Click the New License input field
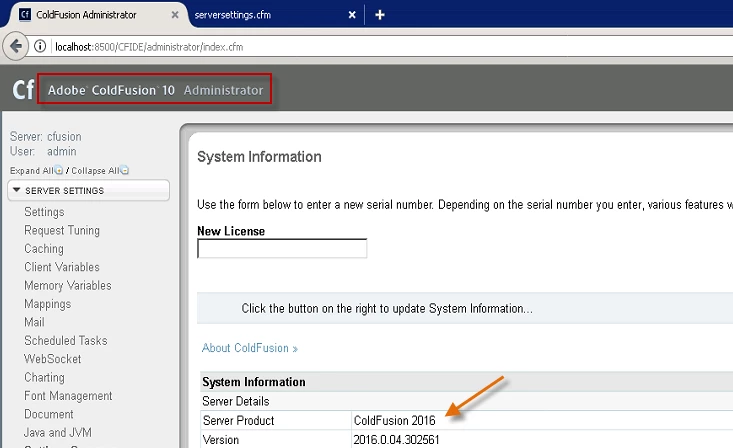The height and width of the screenshot is (448, 733). tap(282, 248)
